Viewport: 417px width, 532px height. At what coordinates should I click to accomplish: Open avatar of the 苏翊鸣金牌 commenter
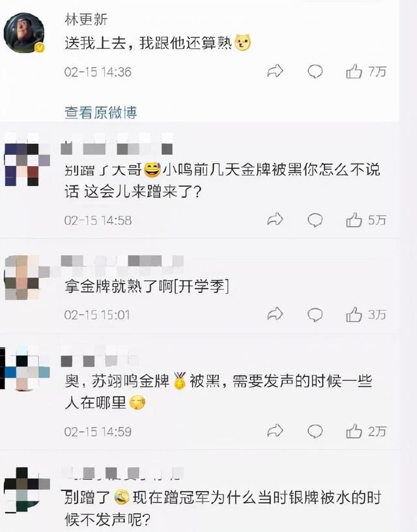coord(25,368)
